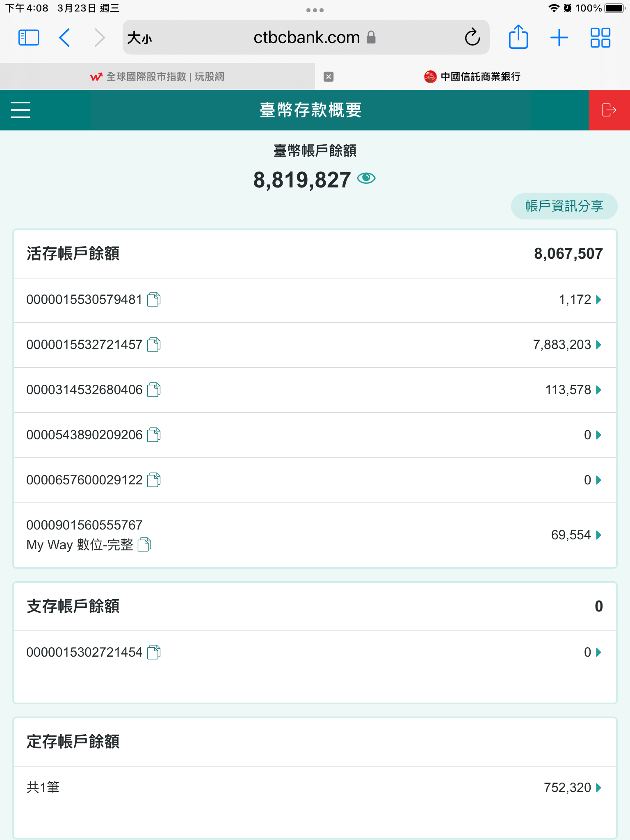The height and width of the screenshot is (840, 630).
Task: Open the 大小 text size menu
Action: click(139, 38)
